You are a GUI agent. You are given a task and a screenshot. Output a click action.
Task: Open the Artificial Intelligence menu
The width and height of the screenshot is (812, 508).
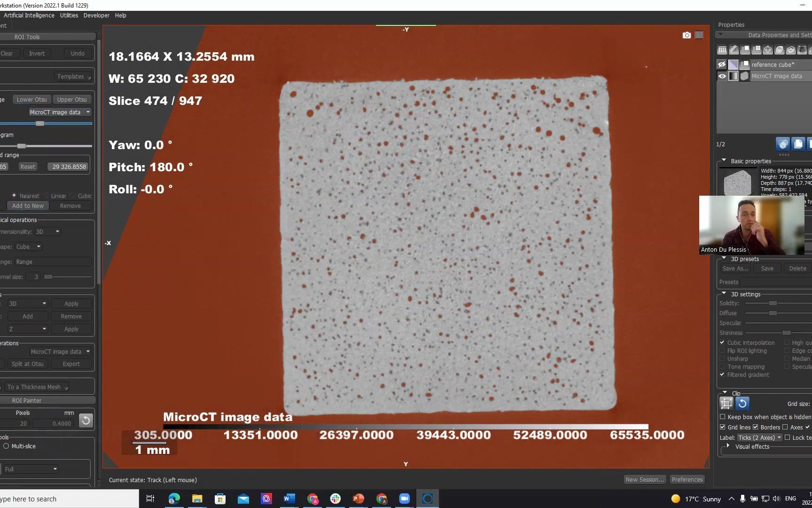29,16
